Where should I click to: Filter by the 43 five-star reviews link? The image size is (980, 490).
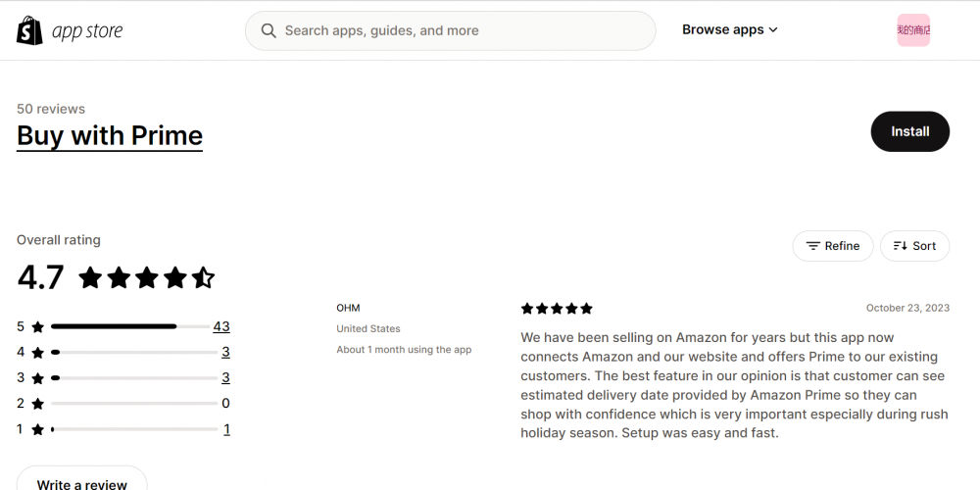click(221, 327)
